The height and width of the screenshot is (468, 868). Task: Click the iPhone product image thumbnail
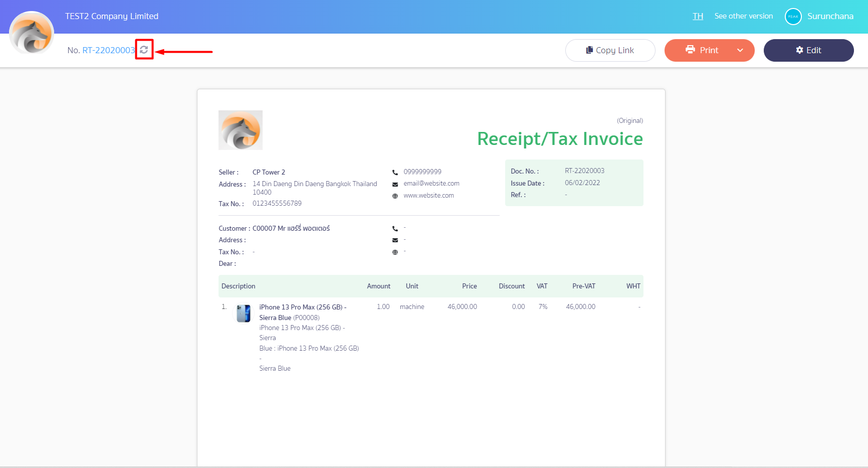(x=244, y=313)
